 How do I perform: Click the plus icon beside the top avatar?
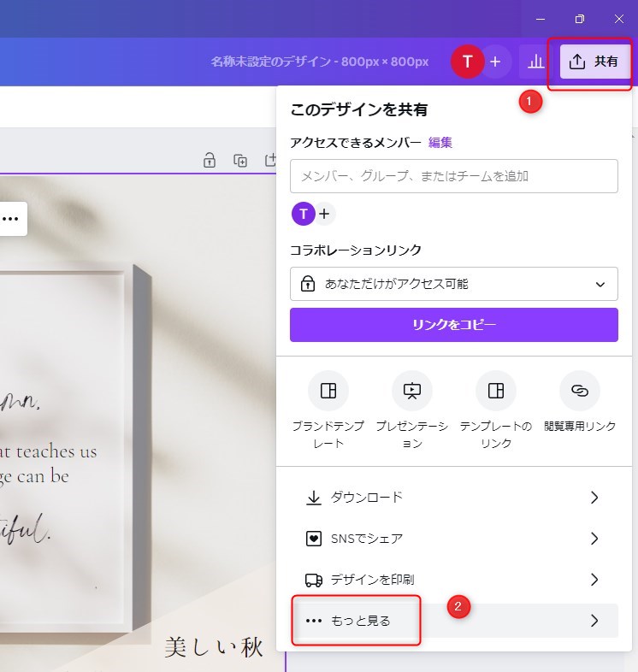pos(495,62)
